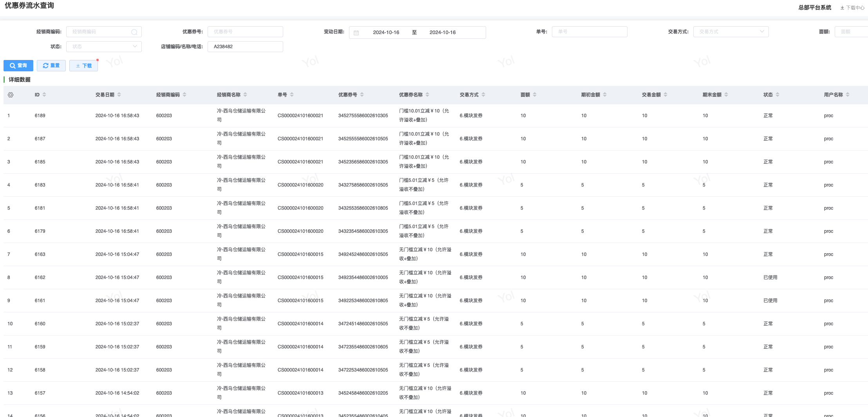This screenshot has height=417, width=868.
Task: Sort table by 期末金额 column
Action: (726, 95)
